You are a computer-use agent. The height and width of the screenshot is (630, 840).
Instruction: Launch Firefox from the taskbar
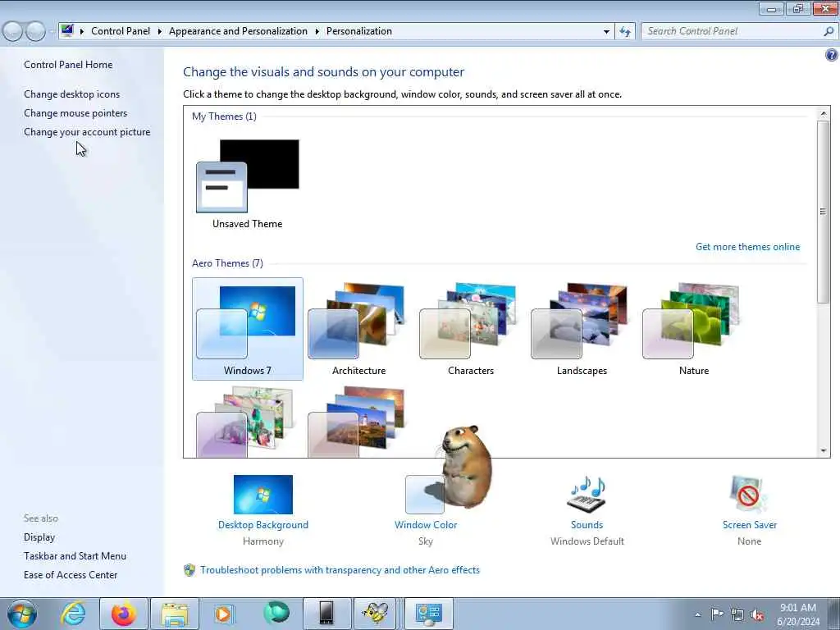[123, 614]
